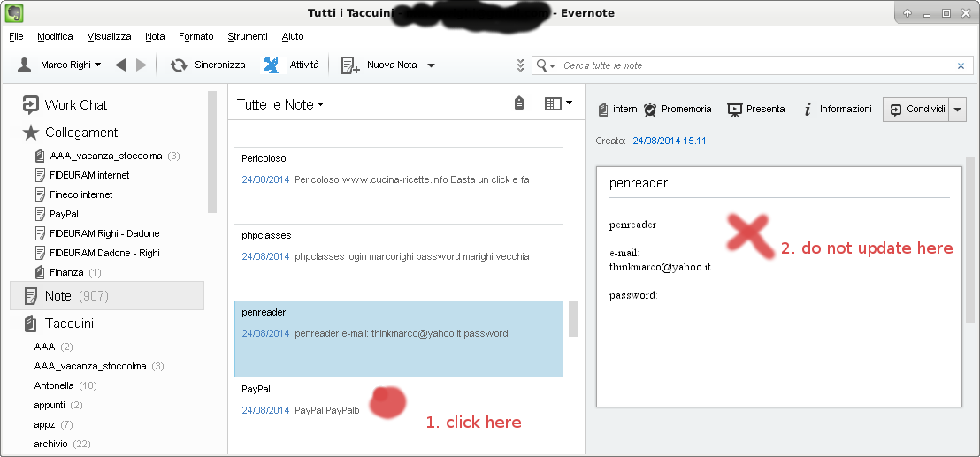980x457 pixels.
Task: Open the Modifica menu
Action: pyautogui.click(x=55, y=37)
